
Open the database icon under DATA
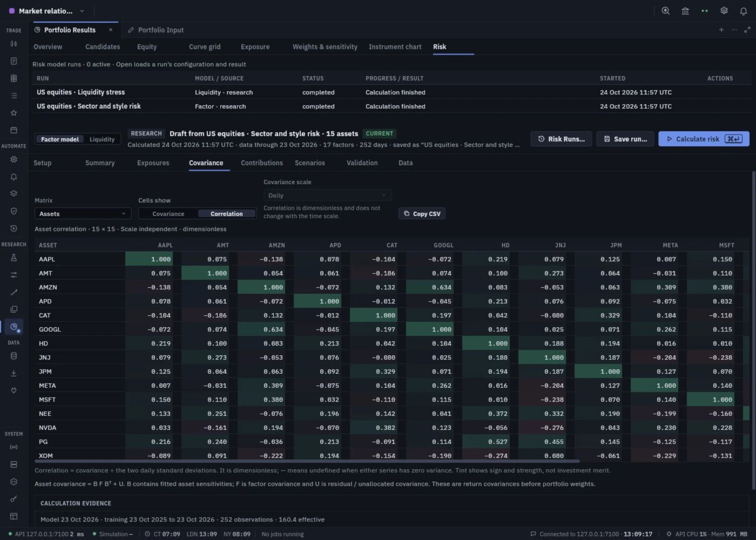[13, 356]
